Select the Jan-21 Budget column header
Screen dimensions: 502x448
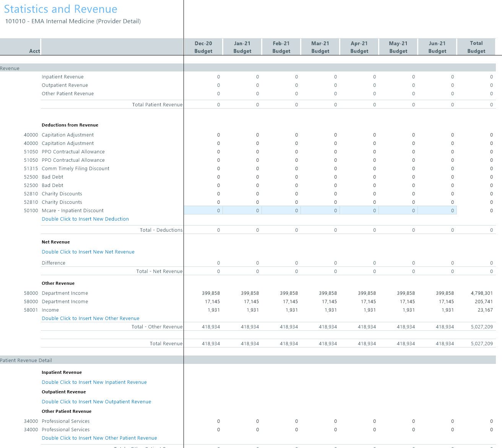point(242,47)
